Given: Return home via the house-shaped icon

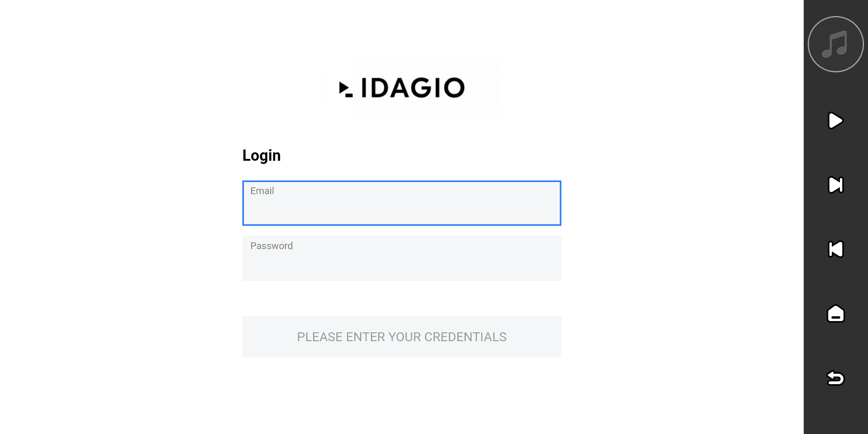Looking at the screenshot, I should pyautogui.click(x=835, y=313).
